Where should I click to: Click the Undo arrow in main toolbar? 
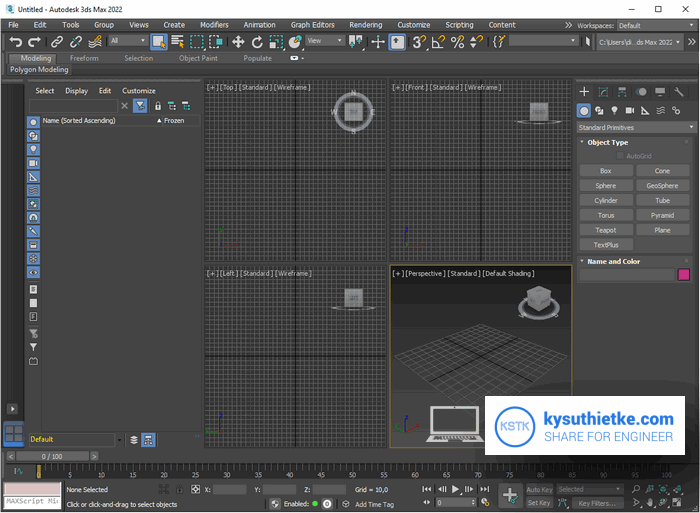click(16, 42)
